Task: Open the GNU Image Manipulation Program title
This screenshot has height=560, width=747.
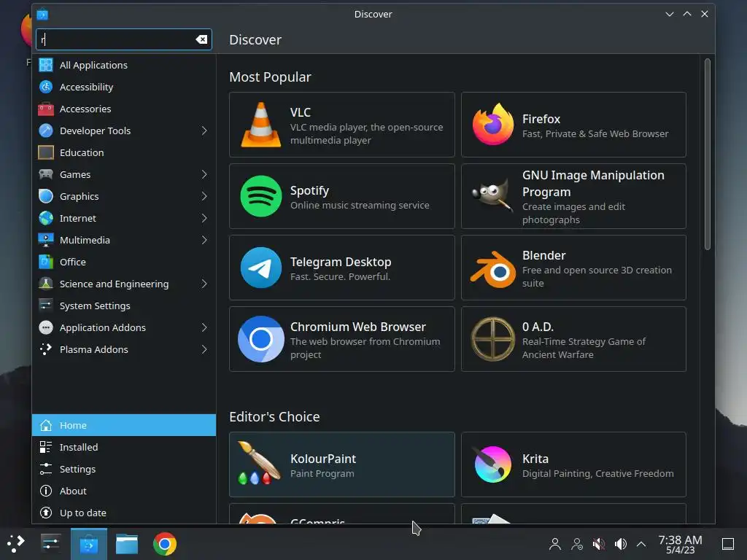Action: coord(593,183)
